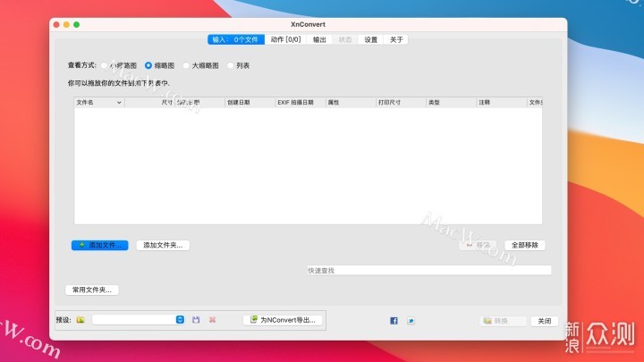Image resolution: width=644 pixels, height=362 pixels.
Task: Open the Facebook link icon
Action: [x=394, y=321]
